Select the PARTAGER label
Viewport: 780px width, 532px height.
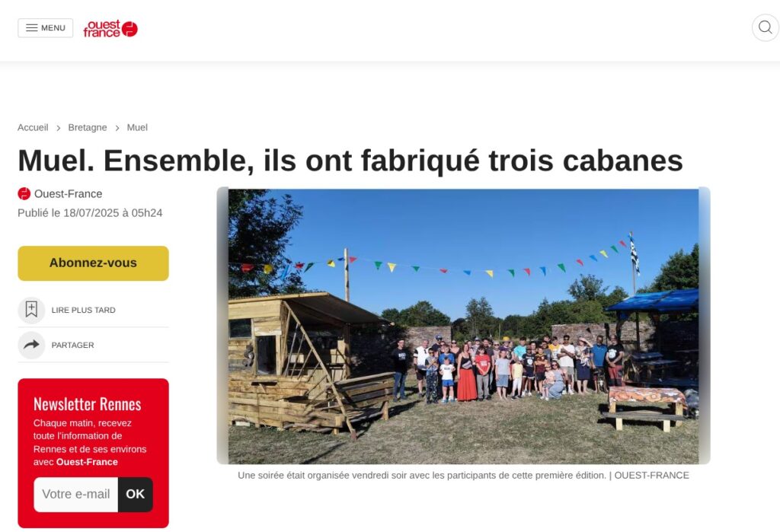click(72, 345)
